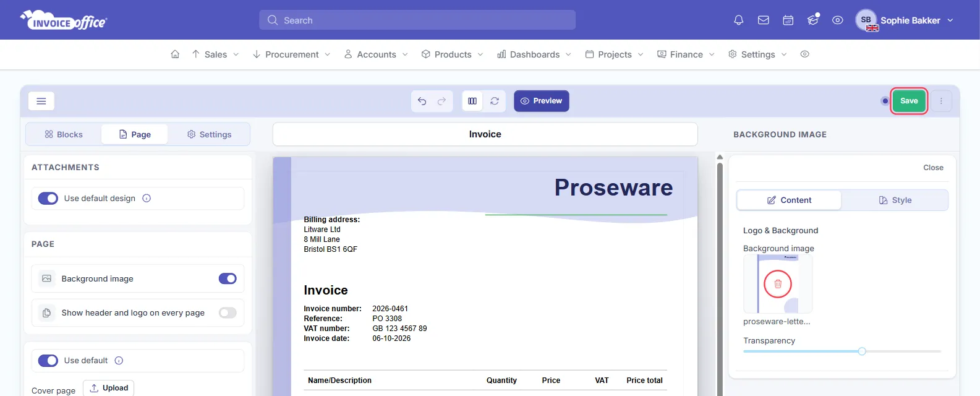Image resolution: width=980 pixels, height=396 pixels.
Task: Close the Background Image panel
Action: coord(933,168)
